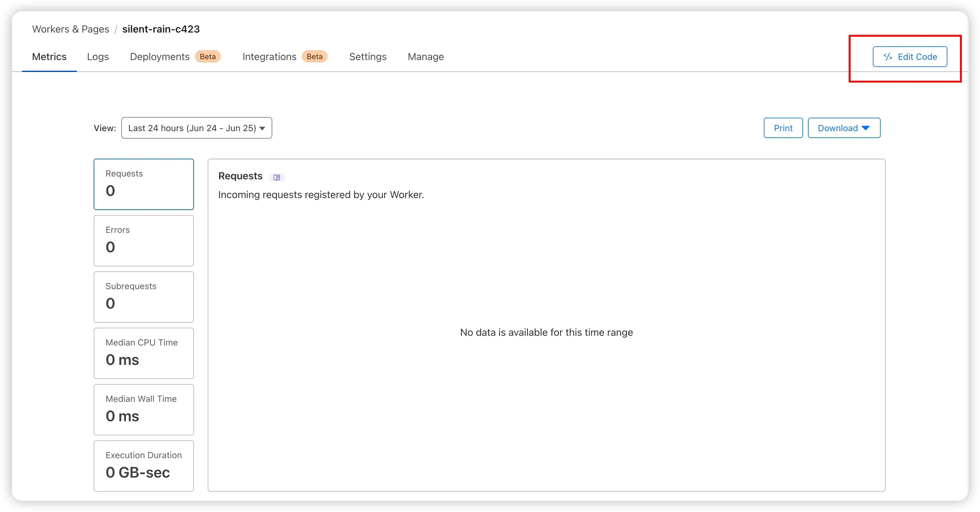Open the View time range dropdown
The image size is (980, 512).
click(x=196, y=128)
